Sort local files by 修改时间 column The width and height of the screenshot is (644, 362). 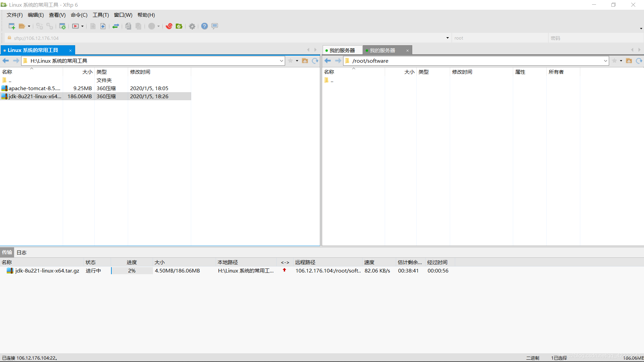(159, 72)
